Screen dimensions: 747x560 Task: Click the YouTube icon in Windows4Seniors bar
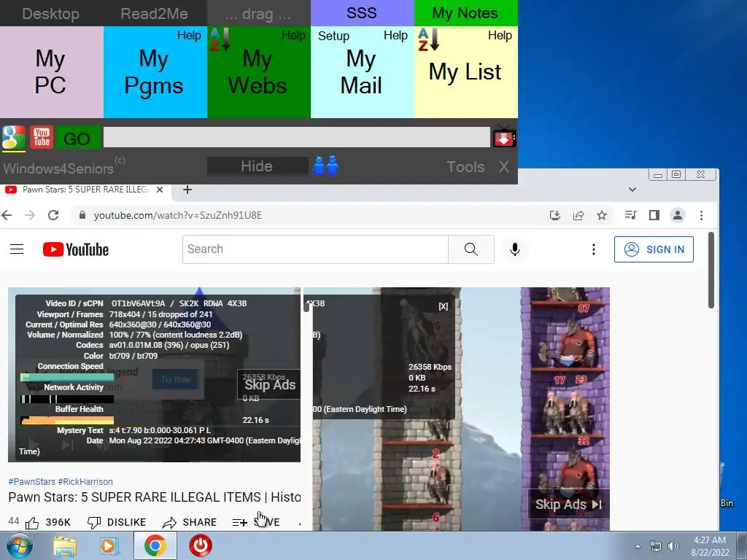tap(42, 138)
